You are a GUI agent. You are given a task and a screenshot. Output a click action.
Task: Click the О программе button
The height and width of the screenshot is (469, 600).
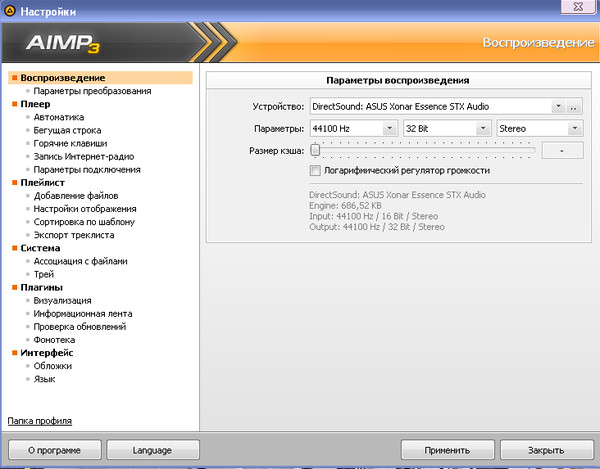click(x=55, y=450)
